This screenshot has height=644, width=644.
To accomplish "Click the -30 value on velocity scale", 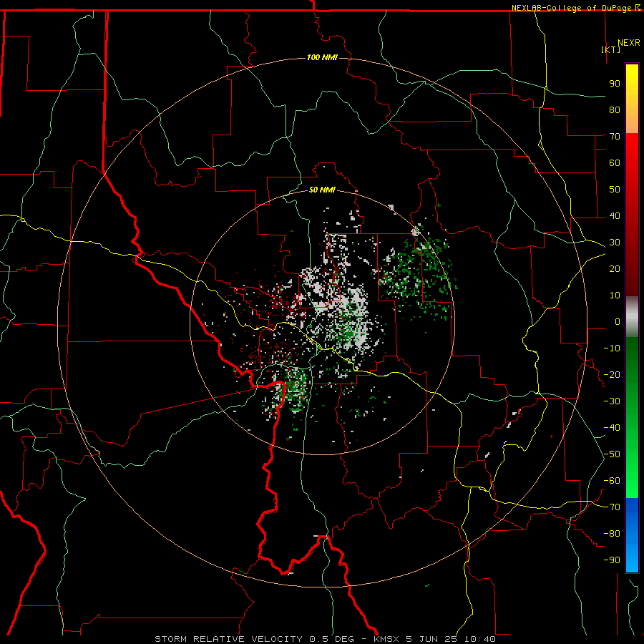I will [x=612, y=401].
